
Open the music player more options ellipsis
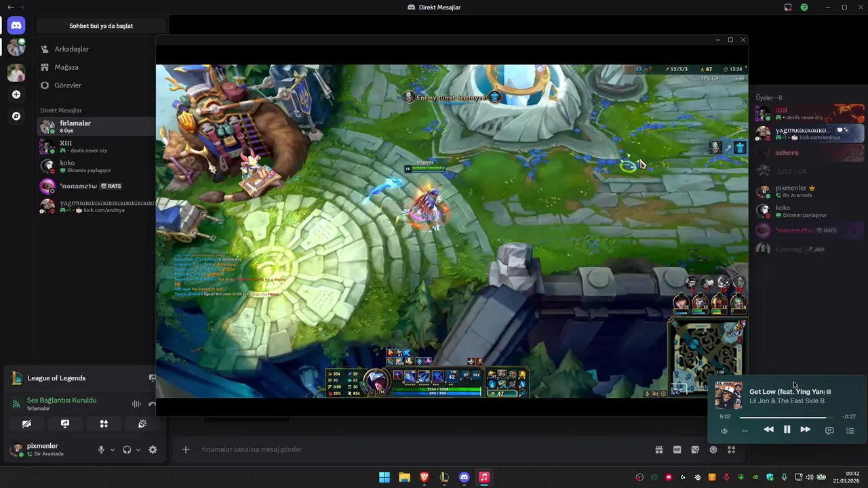coord(745,431)
